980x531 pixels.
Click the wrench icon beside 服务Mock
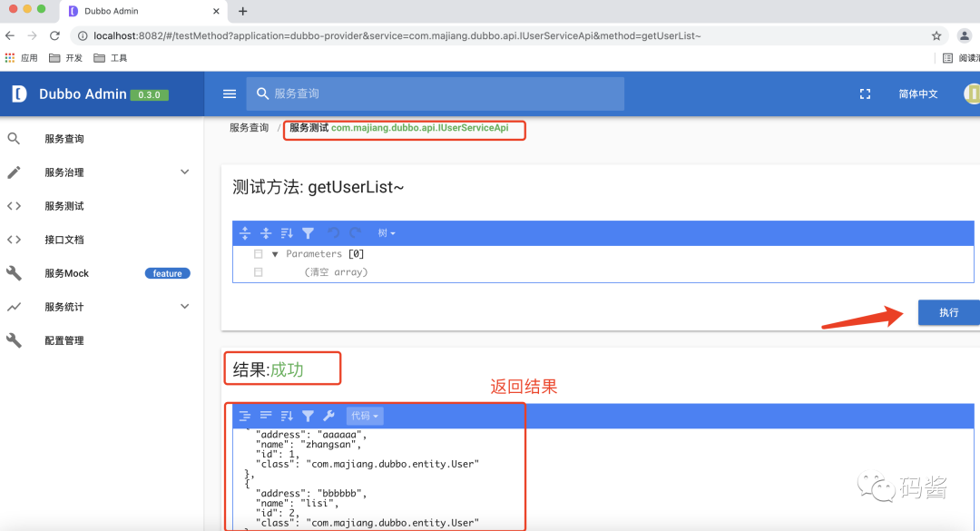(14, 273)
